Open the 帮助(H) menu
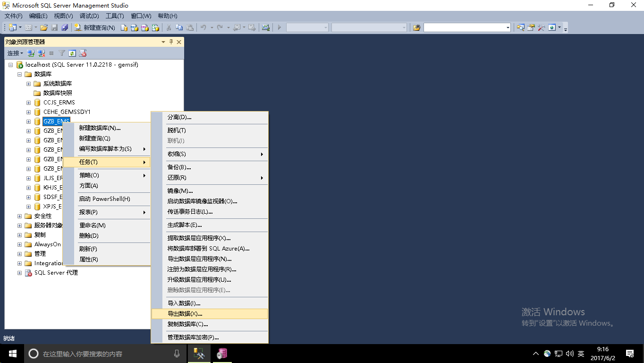This screenshot has height=363, width=644. click(168, 16)
